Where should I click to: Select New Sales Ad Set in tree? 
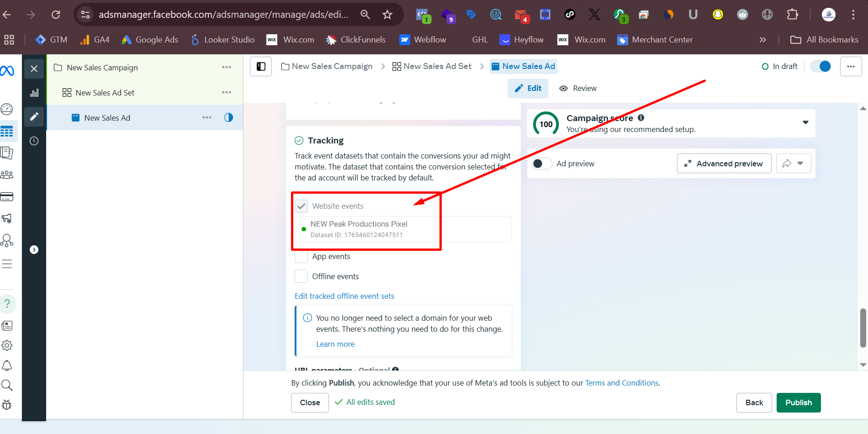coord(105,93)
